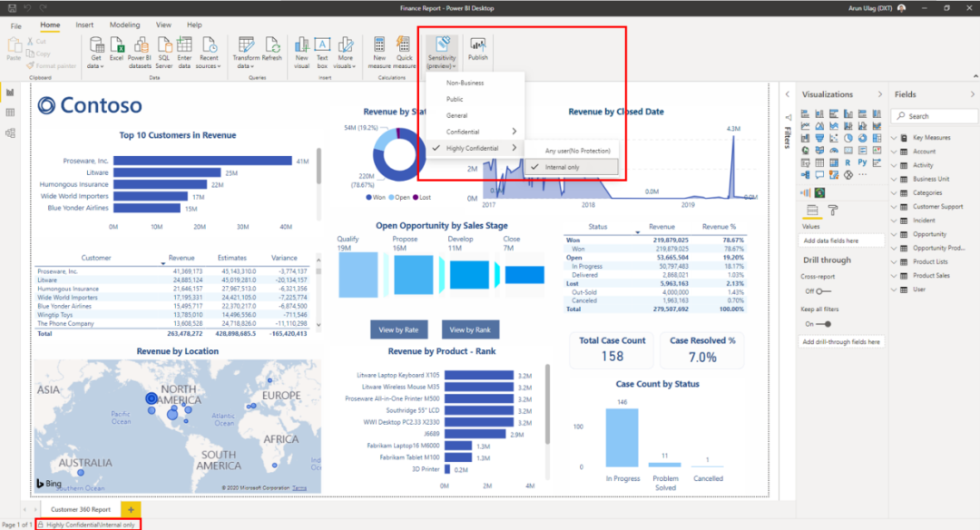Open the File menu

[x=15, y=25]
